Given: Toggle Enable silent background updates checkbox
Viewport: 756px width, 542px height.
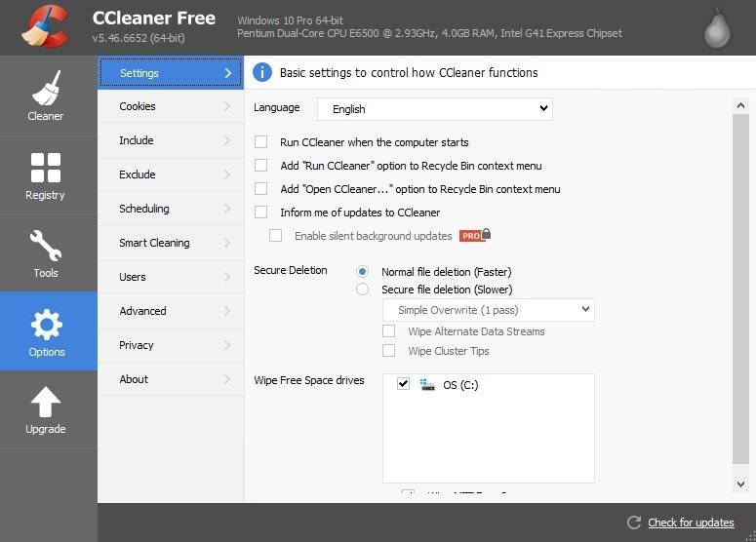Looking at the screenshot, I should pos(275,236).
